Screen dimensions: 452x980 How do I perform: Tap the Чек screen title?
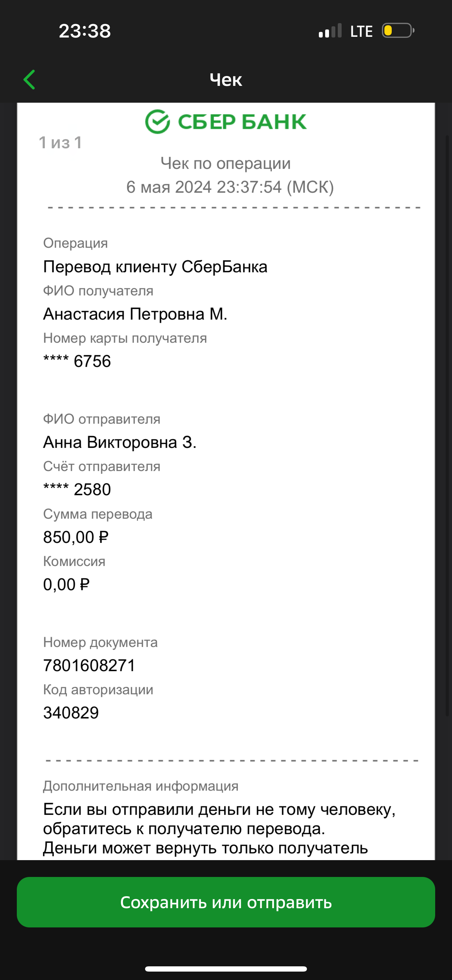226,80
